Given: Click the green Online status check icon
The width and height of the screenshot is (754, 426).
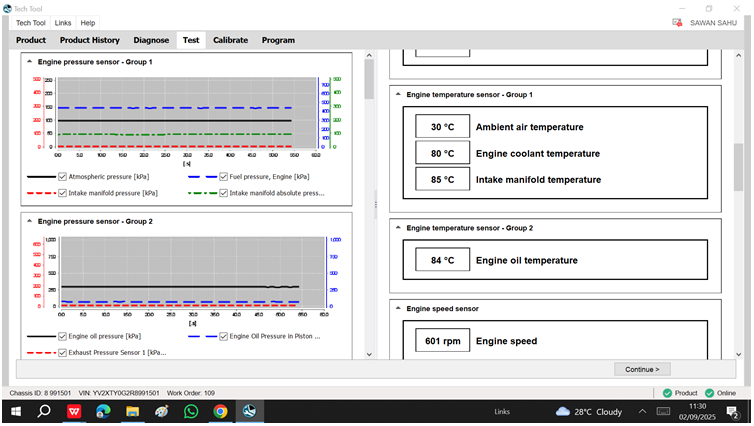Looking at the screenshot, I should click(709, 393).
